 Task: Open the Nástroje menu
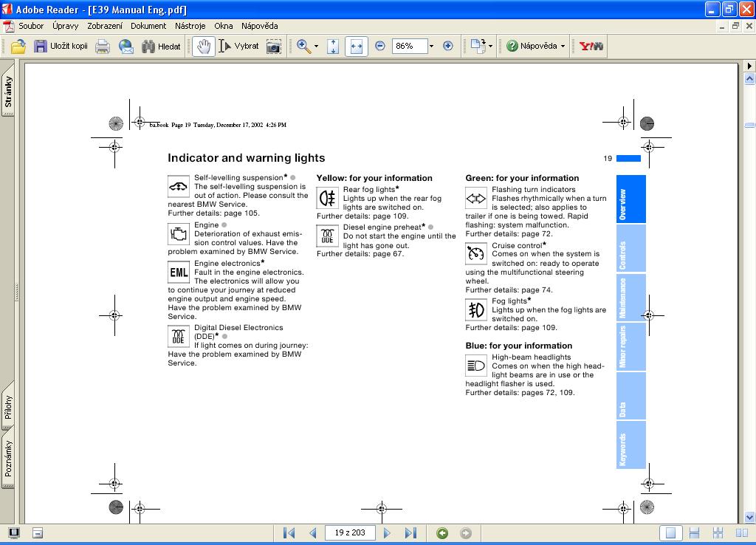tap(190, 26)
